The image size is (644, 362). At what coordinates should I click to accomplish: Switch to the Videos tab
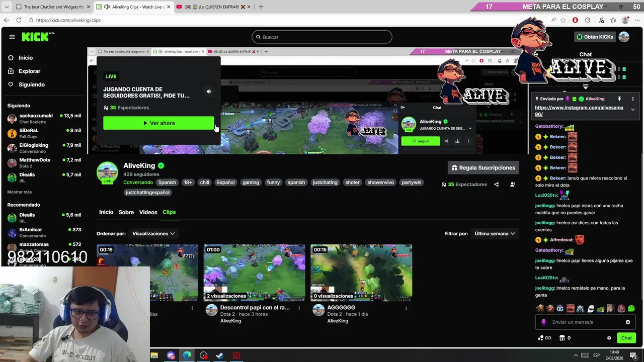148,212
